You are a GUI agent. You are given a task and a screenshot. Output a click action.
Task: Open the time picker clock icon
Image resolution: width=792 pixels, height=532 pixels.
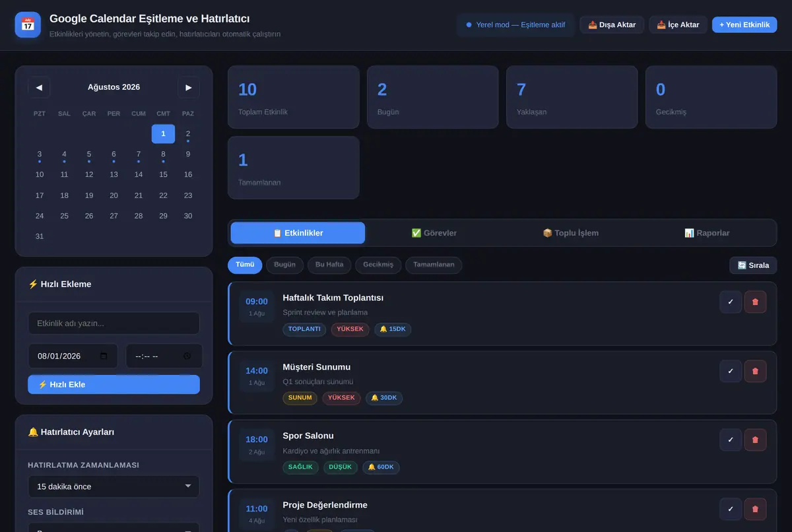(x=187, y=356)
